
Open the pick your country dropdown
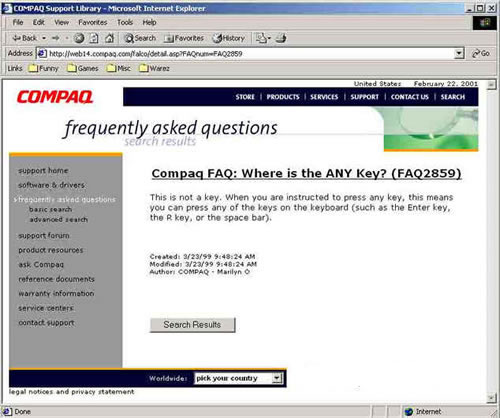click(238, 378)
